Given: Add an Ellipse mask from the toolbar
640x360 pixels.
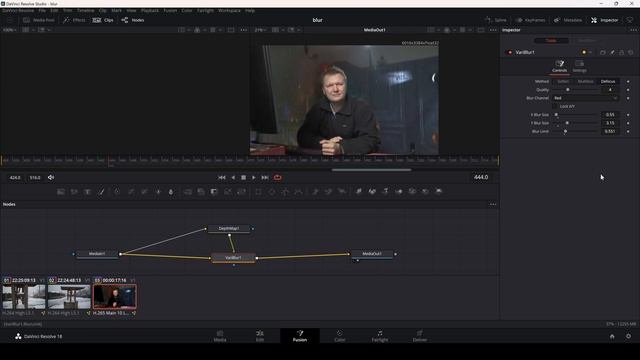Looking at the screenshot, I should pos(272,191).
